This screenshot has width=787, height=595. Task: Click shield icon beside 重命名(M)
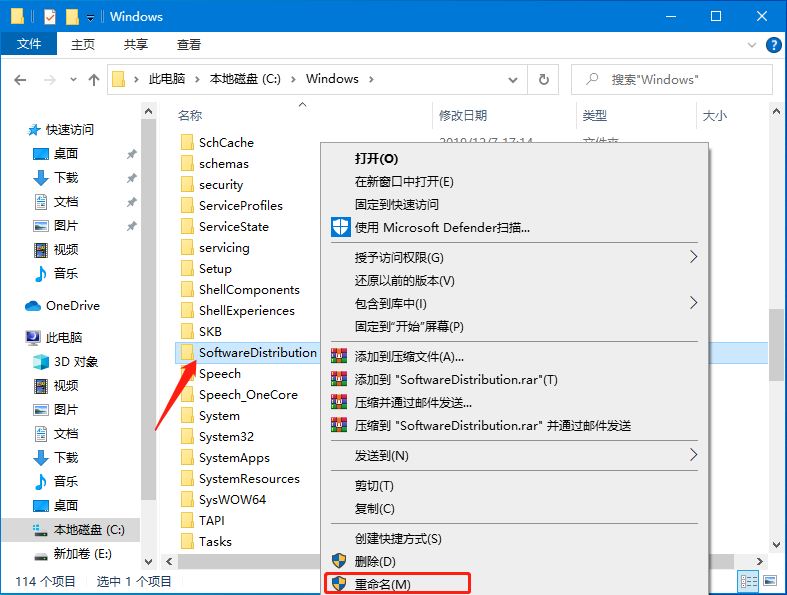(x=339, y=584)
